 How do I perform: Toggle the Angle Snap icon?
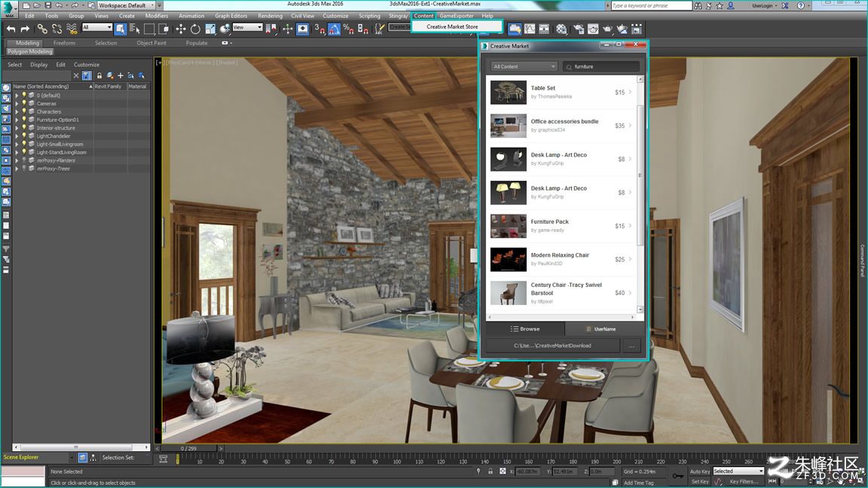point(334,29)
